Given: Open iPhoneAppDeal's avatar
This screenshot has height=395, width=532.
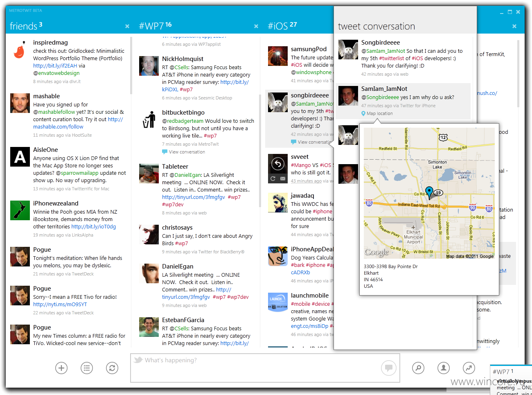Looking at the screenshot, I should coord(278,256).
